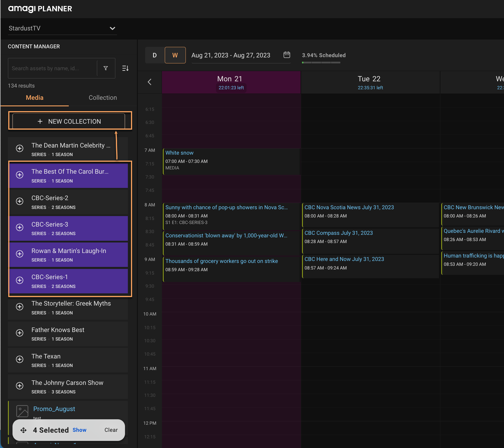Add CBC-Series-1 with plus icon
The height and width of the screenshot is (448, 504).
pos(20,280)
